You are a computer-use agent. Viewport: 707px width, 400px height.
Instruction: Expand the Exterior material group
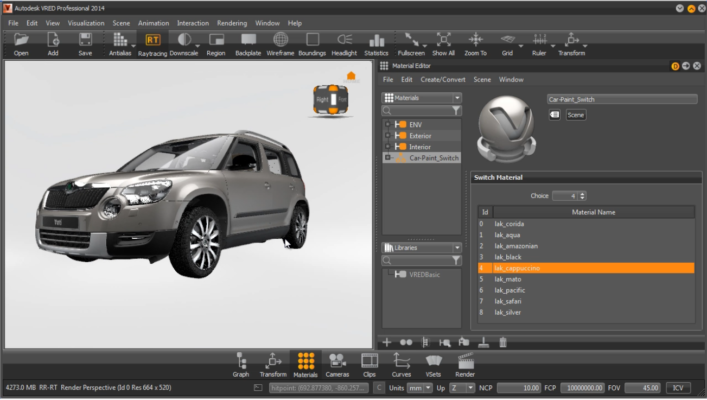[x=387, y=135]
